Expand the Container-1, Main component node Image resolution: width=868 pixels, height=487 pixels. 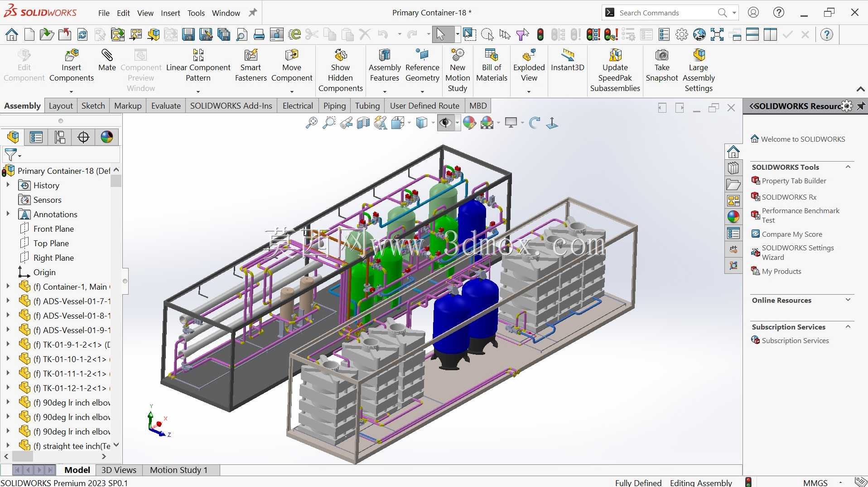click(x=8, y=286)
